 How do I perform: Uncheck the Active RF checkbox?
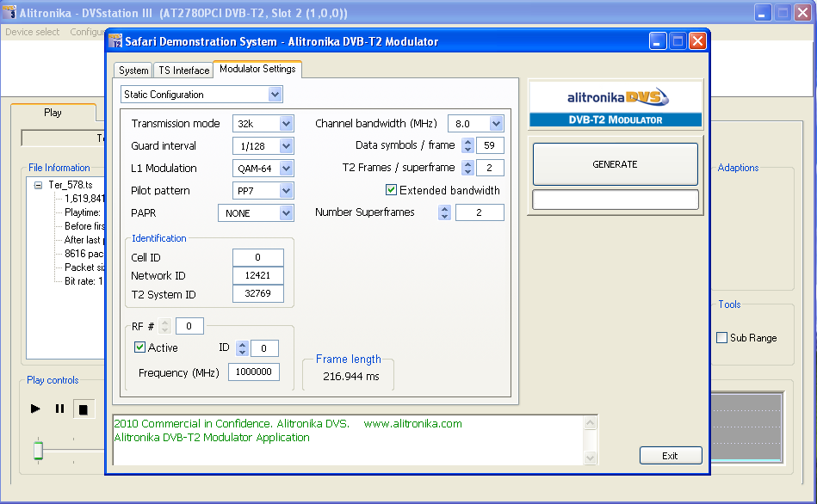[139, 347]
